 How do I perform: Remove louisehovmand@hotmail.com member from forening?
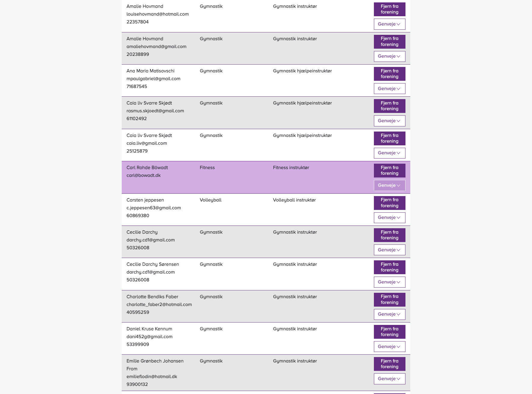[390, 9]
